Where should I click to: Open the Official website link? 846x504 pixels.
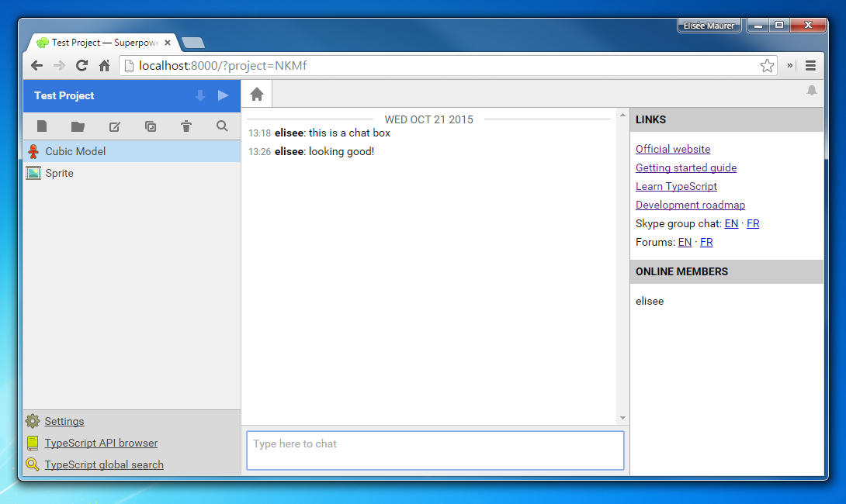pyautogui.click(x=673, y=149)
